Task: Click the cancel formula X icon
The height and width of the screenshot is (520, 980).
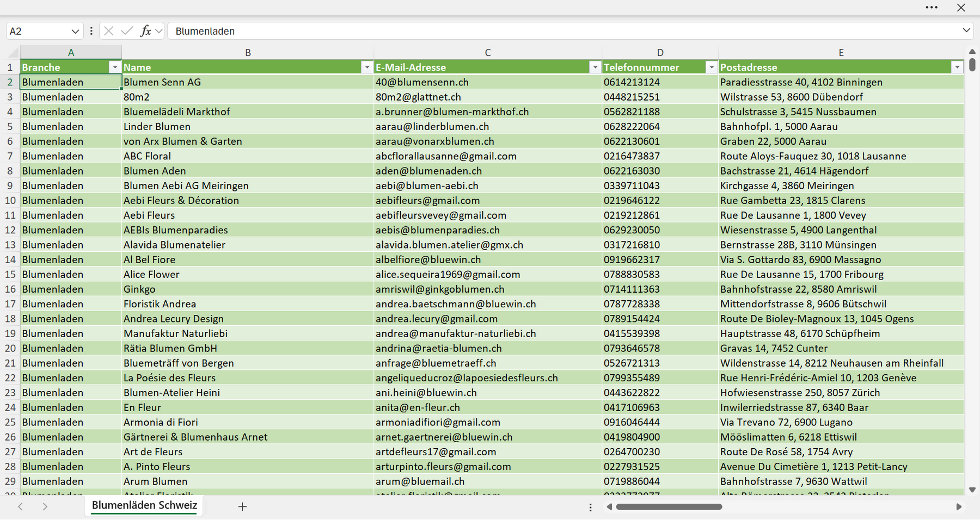Action: tap(108, 31)
